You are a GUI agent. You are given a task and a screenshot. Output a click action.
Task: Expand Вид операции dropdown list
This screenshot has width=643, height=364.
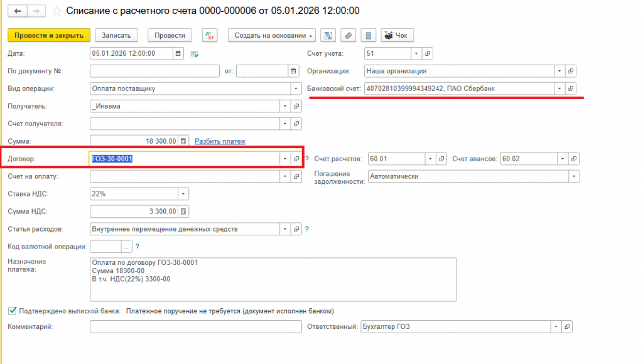296,88
